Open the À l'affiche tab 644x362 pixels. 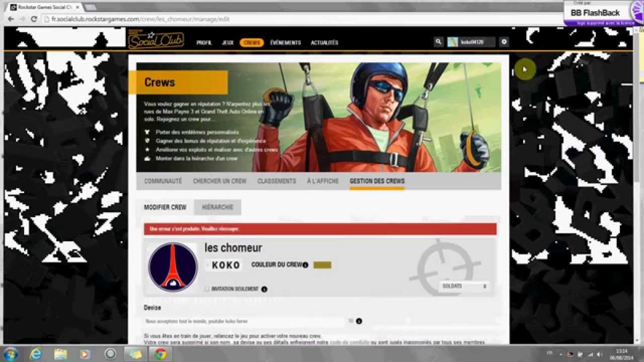[x=323, y=181]
